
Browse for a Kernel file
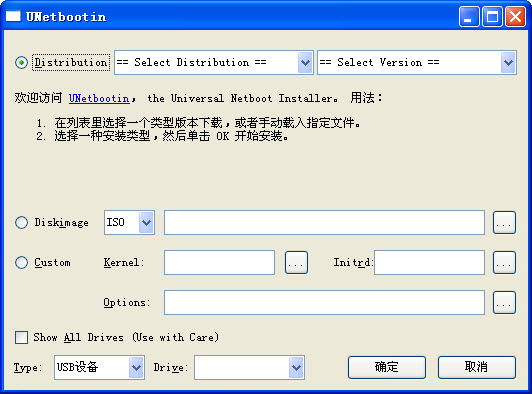pos(297,262)
